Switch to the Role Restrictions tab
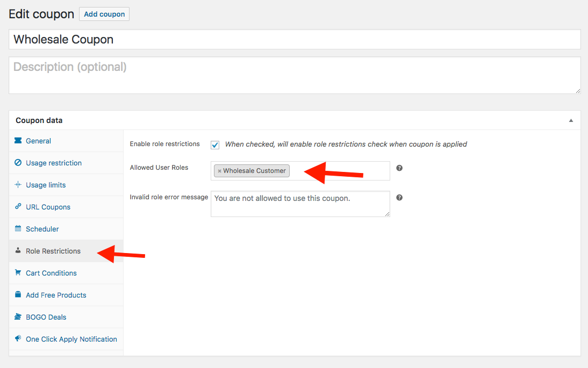 (x=53, y=251)
